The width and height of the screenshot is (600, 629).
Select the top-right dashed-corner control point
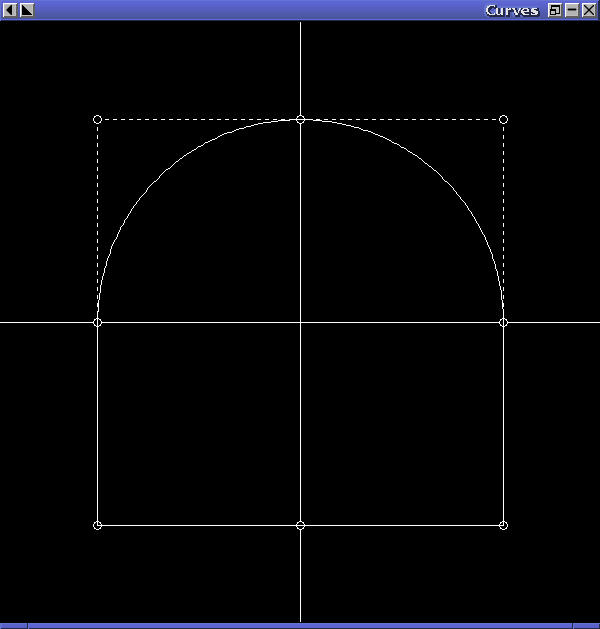(503, 120)
